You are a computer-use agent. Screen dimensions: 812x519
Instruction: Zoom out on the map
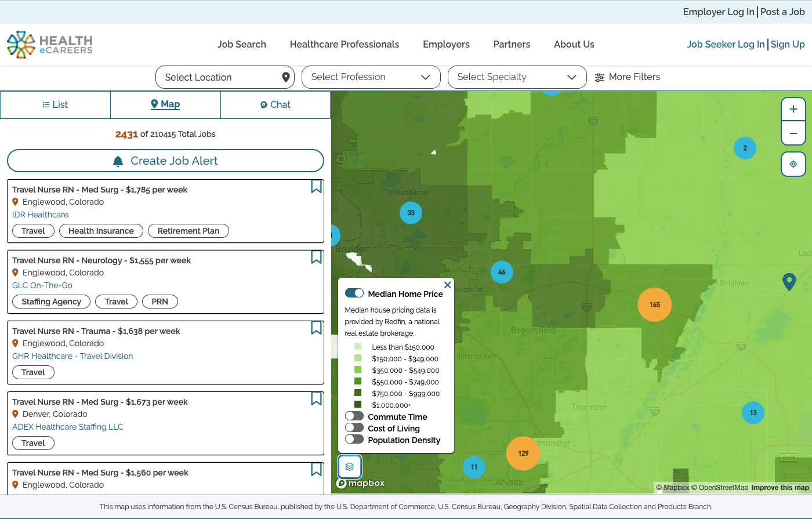click(x=793, y=133)
